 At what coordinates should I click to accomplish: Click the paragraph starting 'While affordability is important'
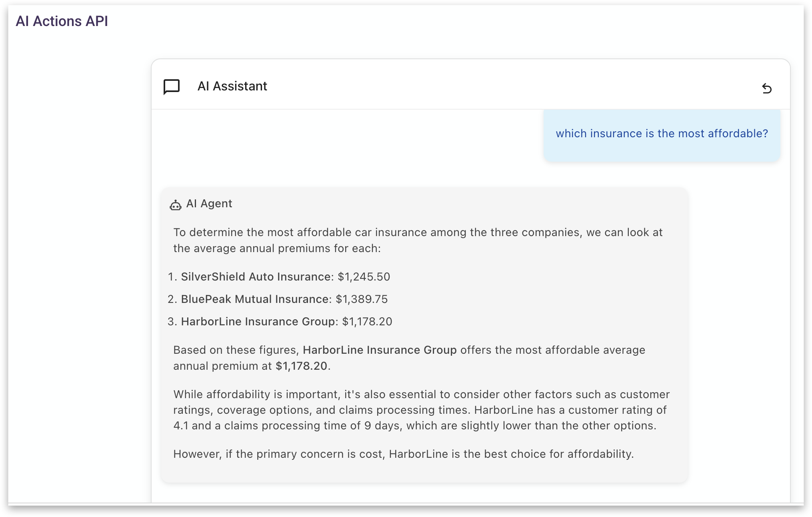pyautogui.click(x=421, y=410)
